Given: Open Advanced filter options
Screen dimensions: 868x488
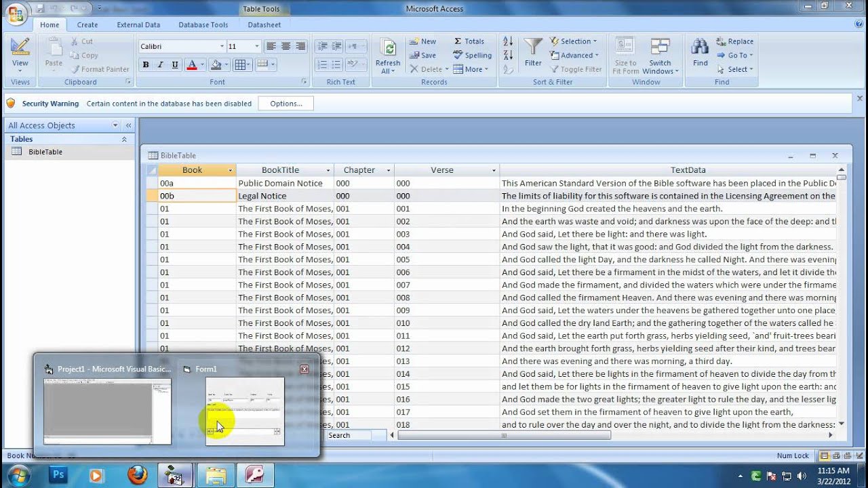Looking at the screenshot, I should [x=574, y=56].
